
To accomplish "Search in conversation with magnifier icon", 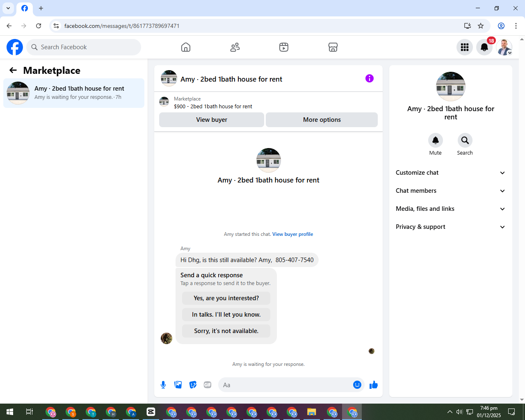I will (x=465, y=140).
